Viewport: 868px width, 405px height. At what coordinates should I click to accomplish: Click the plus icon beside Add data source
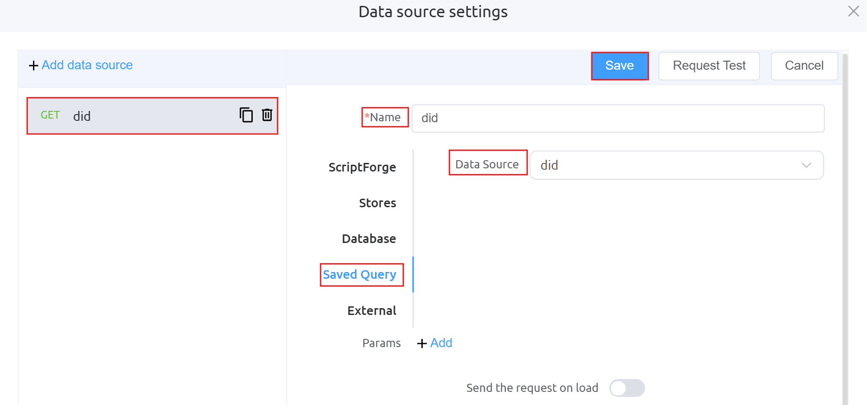(x=33, y=66)
